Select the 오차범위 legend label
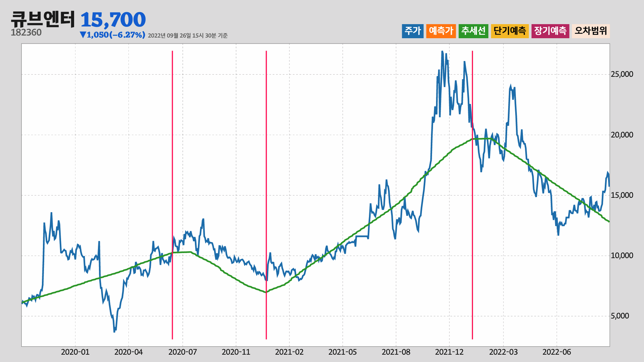The image size is (644, 362). point(591,31)
